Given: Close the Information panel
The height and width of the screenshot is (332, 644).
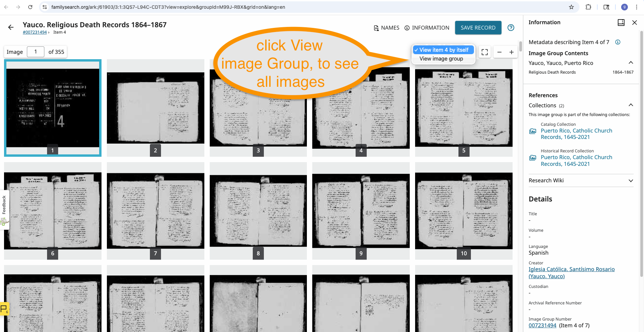Looking at the screenshot, I should [635, 23].
